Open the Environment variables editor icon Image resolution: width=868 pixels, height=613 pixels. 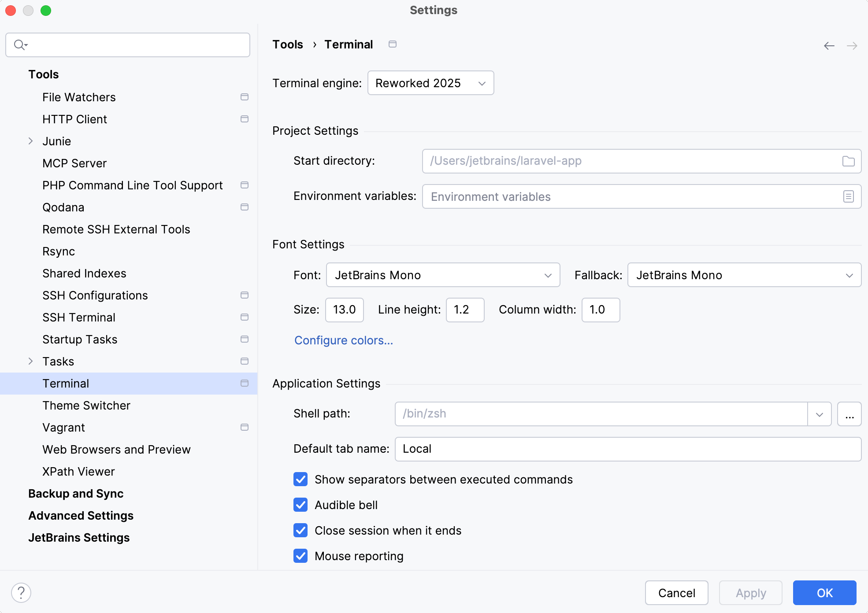[x=848, y=196]
